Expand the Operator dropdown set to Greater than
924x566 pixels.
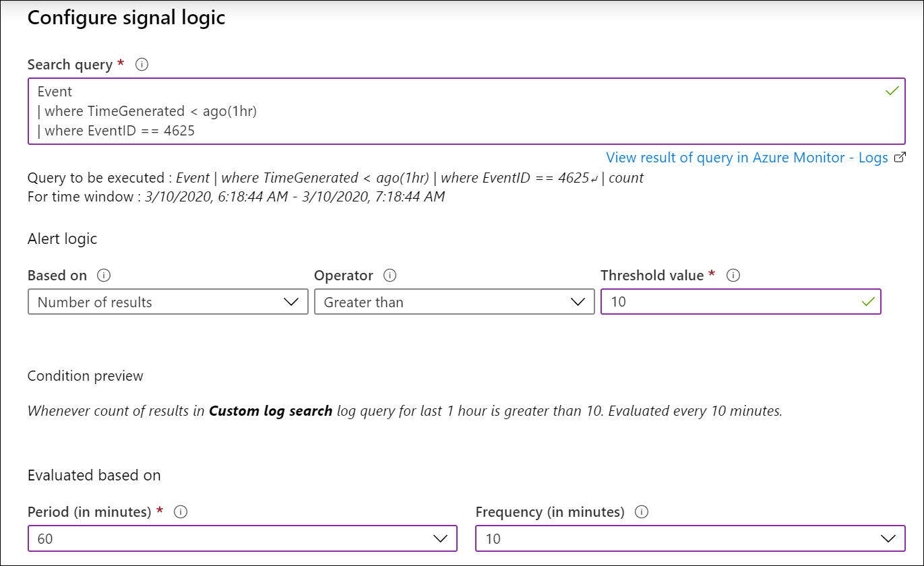coord(454,302)
